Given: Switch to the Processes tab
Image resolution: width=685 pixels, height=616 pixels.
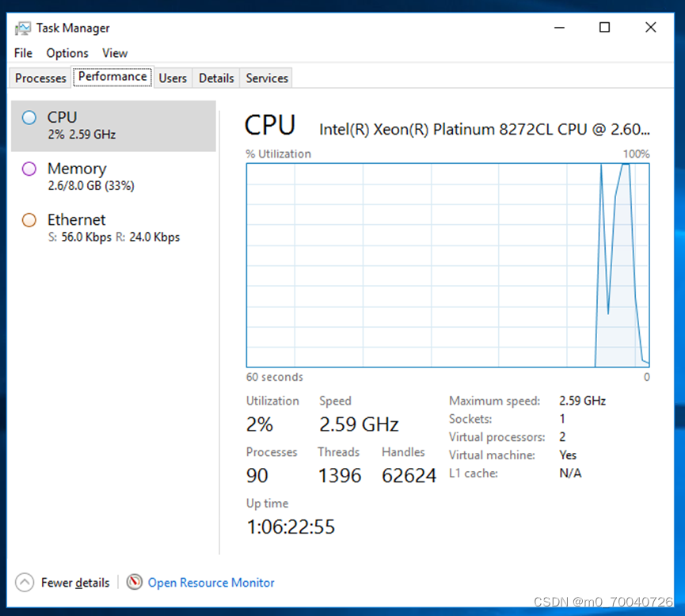Looking at the screenshot, I should pyautogui.click(x=40, y=78).
